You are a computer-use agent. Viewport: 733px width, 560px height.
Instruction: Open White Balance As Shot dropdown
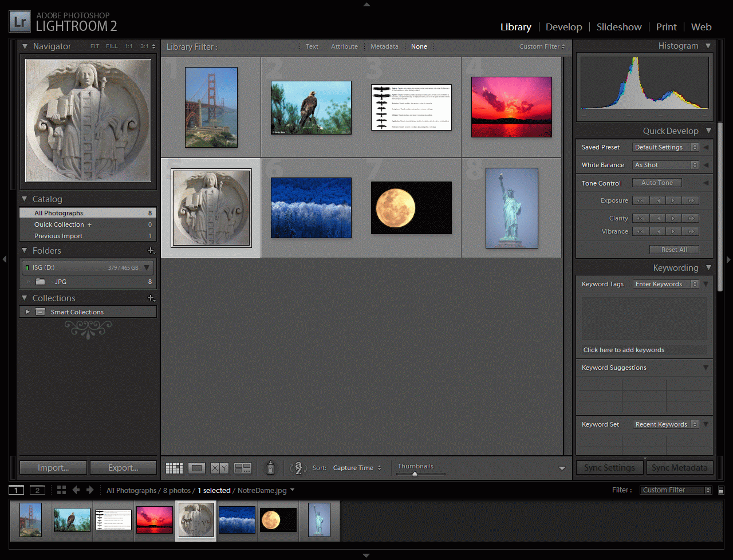[x=666, y=165]
